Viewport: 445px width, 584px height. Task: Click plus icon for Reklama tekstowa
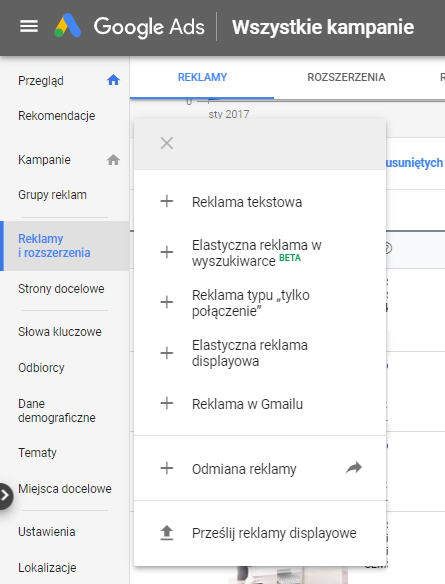pyautogui.click(x=167, y=201)
